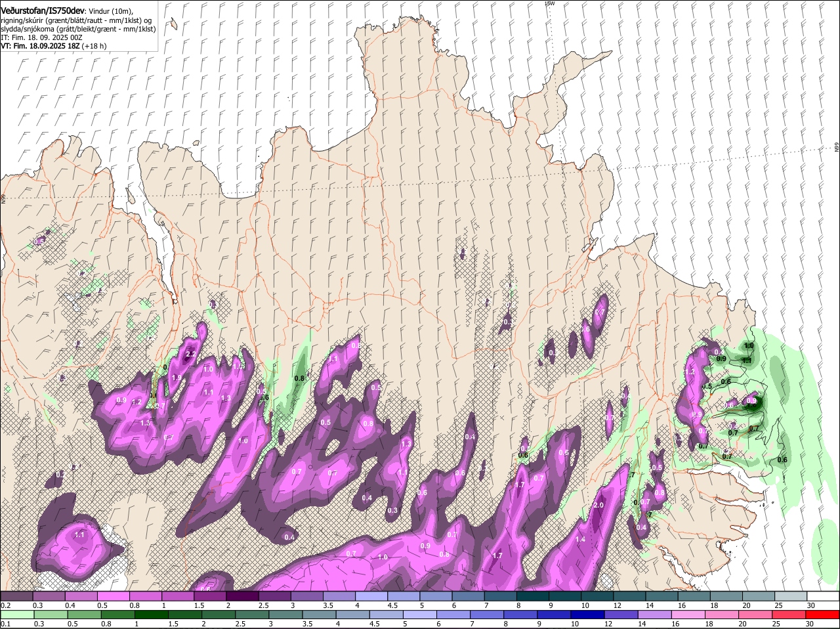The image size is (840, 629).
Task: Click the 'slydda/snjókoma' legend description line
Action: pos(78,29)
